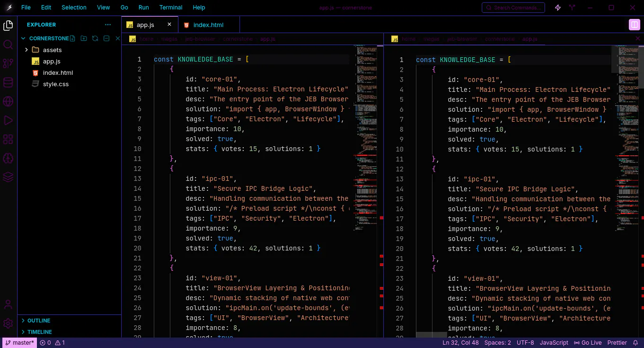Show the warnings count in the status bar
Viewport: 644px width, 348px height.
[x=60, y=343]
